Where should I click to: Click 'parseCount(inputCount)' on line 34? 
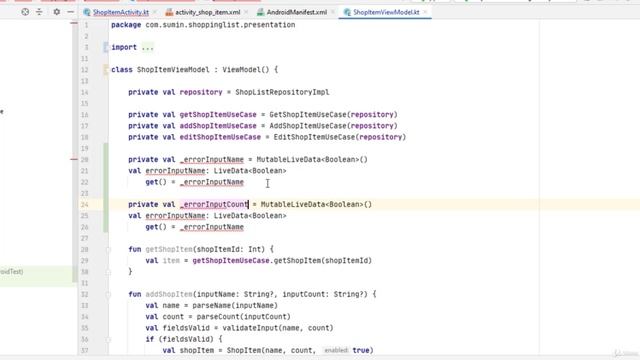tap(244, 317)
